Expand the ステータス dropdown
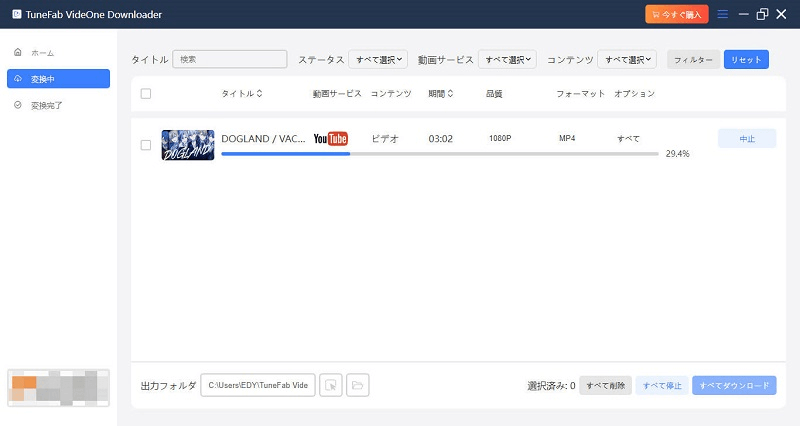The width and height of the screenshot is (800, 426). point(378,60)
